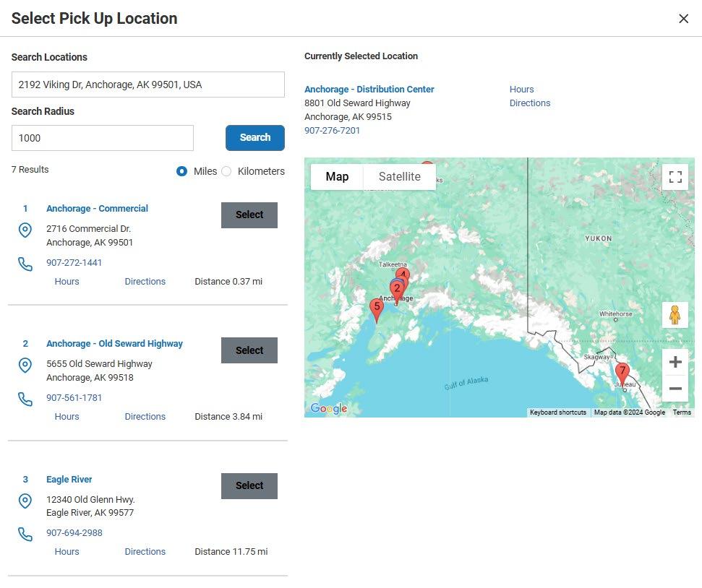Open Keyboard shortcuts on the map
The width and height of the screenshot is (702, 588).
[558, 412]
